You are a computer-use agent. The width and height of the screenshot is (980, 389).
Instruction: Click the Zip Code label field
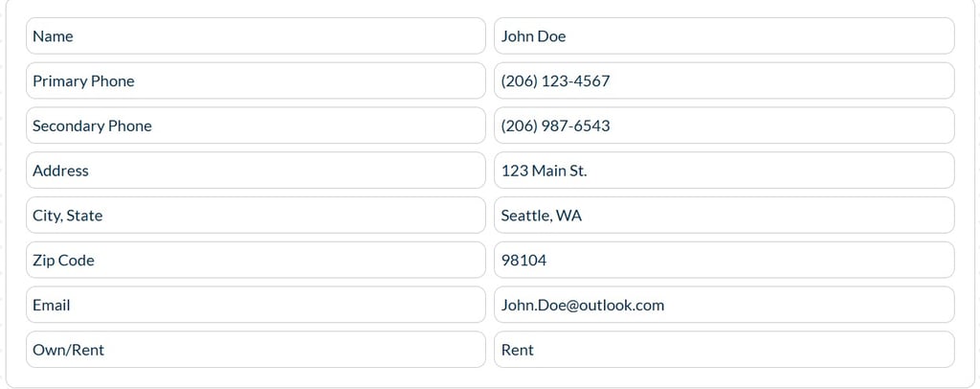click(x=256, y=261)
